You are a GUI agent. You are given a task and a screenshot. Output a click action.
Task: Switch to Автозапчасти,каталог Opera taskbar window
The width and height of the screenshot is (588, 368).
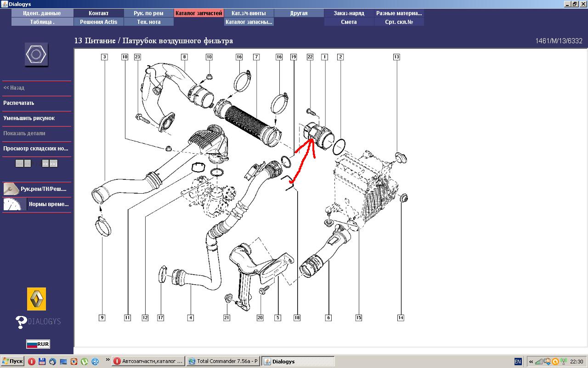click(x=148, y=362)
